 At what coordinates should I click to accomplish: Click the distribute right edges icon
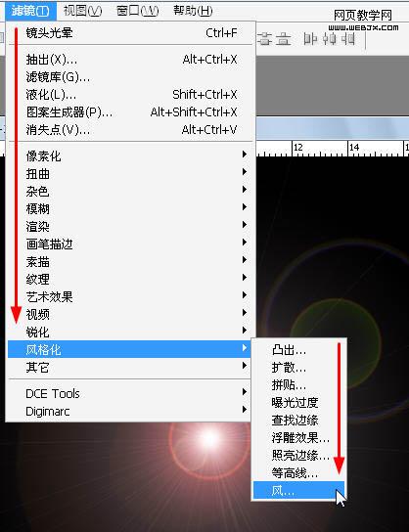click(x=348, y=39)
